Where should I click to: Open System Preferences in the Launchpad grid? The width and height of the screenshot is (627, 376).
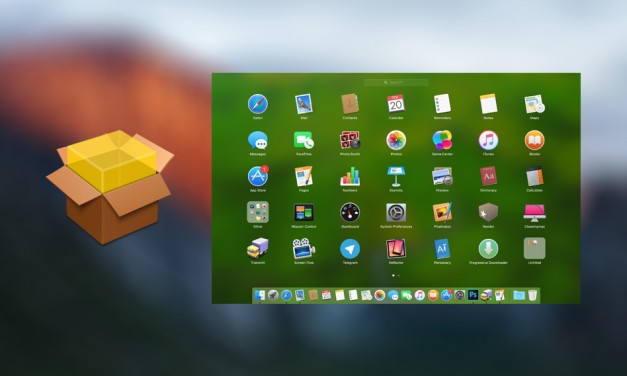[x=396, y=212]
